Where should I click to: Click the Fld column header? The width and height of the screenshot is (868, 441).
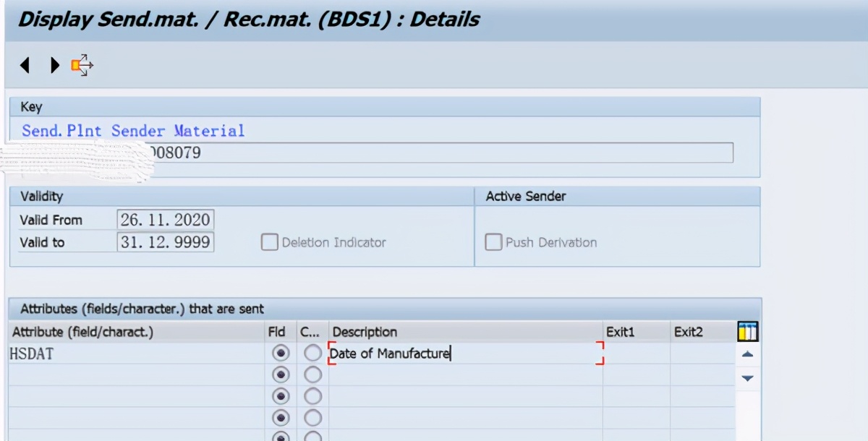(x=281, y=332)
